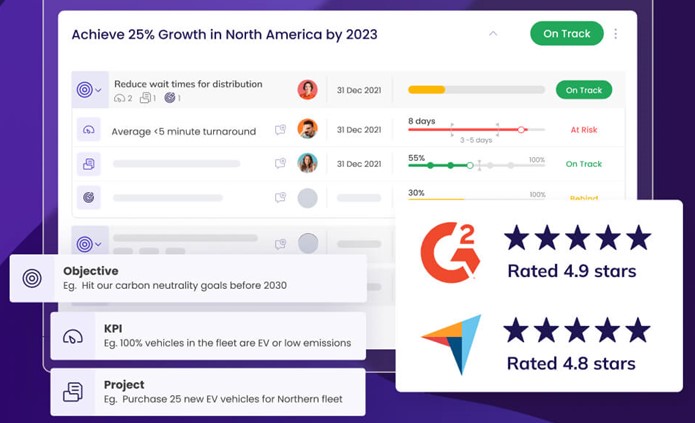Click '31 Dec 2021' date on the turnaround row
Viewport: 695px width, 423px height.
[359, 130]
